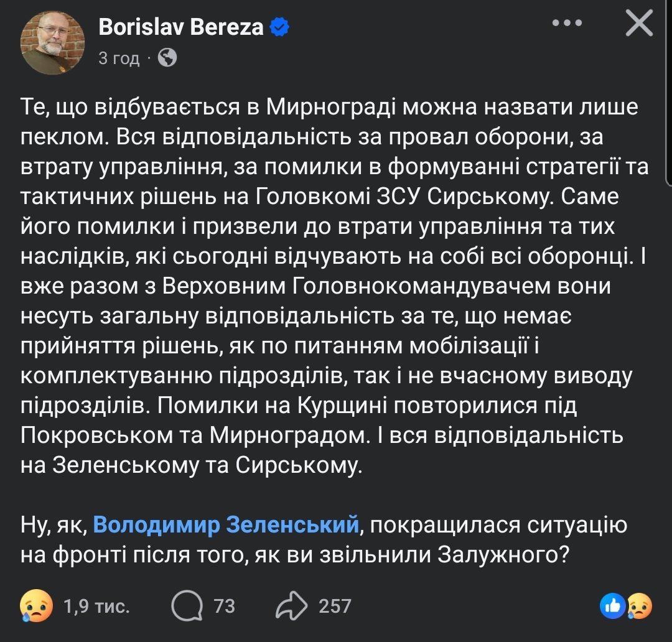
Task: Open the Володимир Зеленський mention link
Action: point(226,526)
